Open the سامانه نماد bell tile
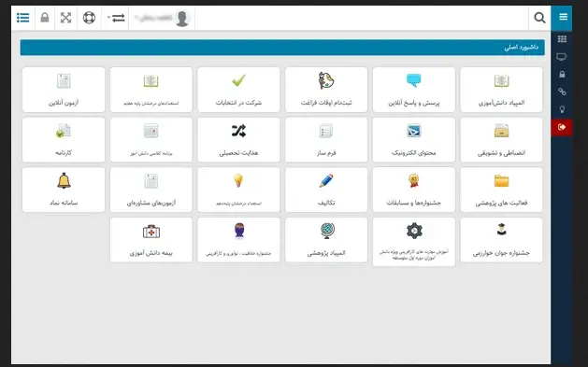 click(x=64, y=190)
